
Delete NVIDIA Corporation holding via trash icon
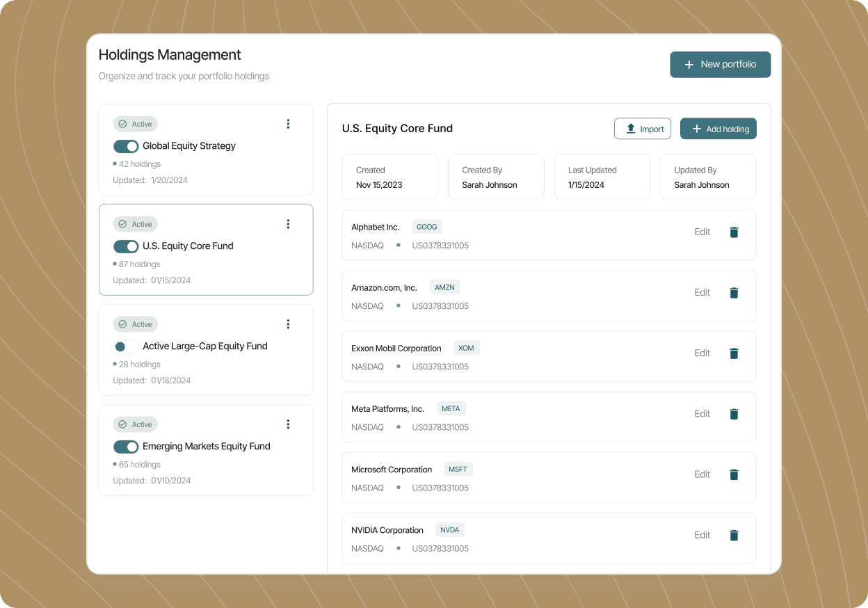coord(734,535)
